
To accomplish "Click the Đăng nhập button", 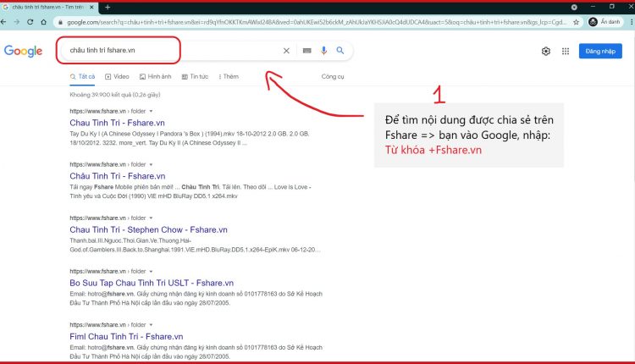I will point(600,51).
